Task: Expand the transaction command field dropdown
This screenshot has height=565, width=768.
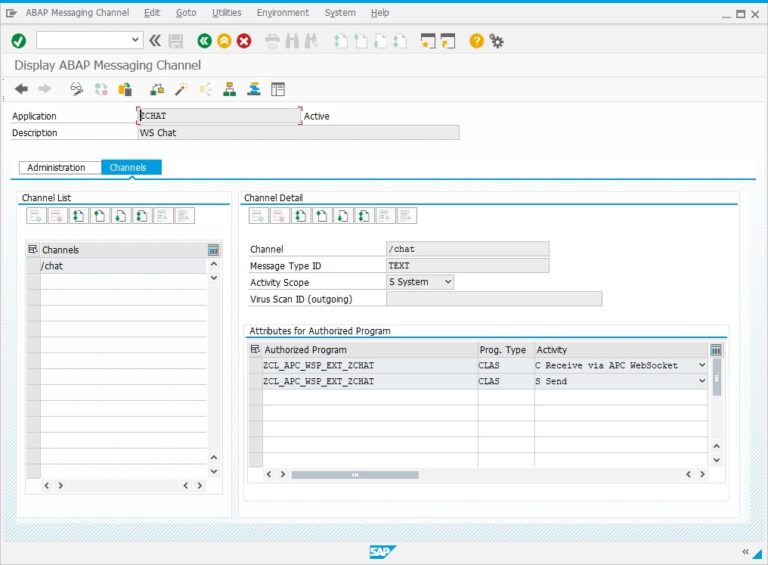Action: 136,40
